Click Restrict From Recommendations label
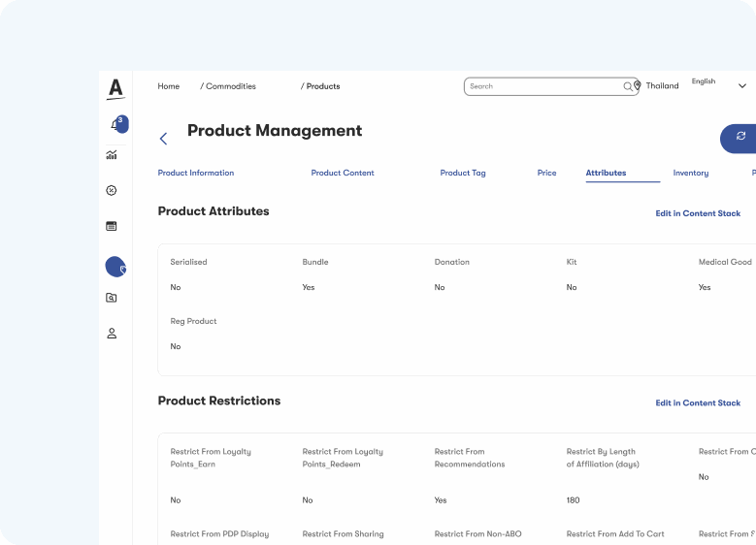 470,458
